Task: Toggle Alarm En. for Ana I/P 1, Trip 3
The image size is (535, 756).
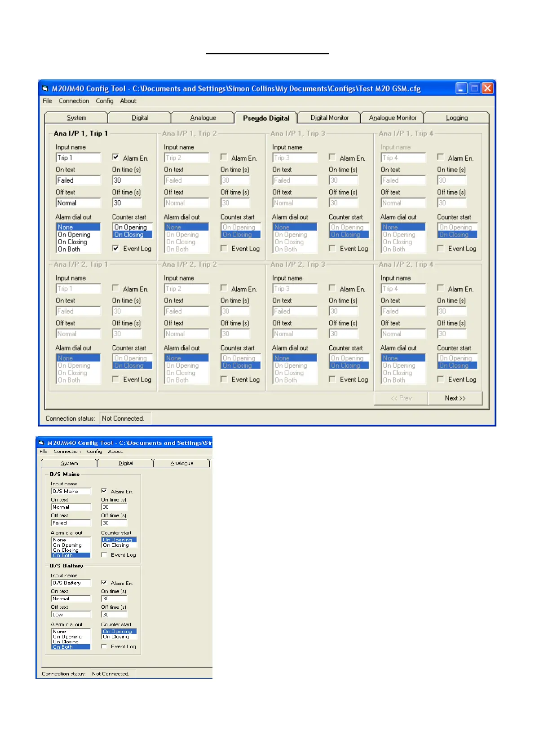Action: [x=332, y=157]
